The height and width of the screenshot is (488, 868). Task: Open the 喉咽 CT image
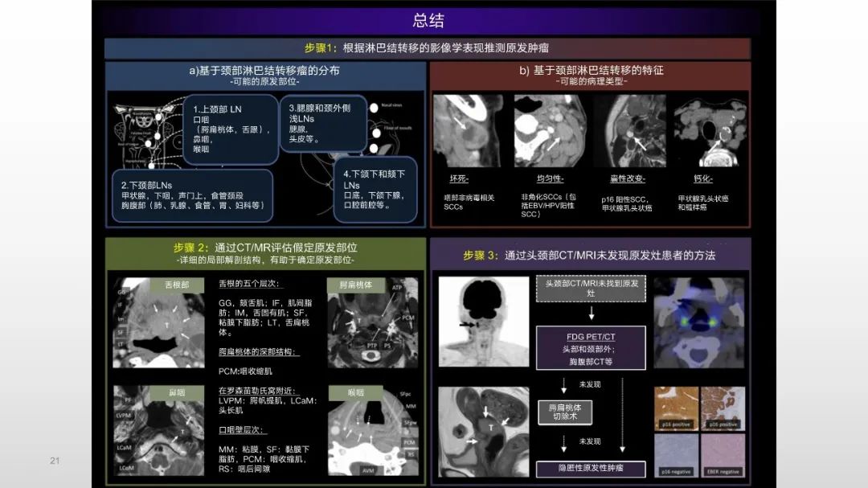click(373, 430)
